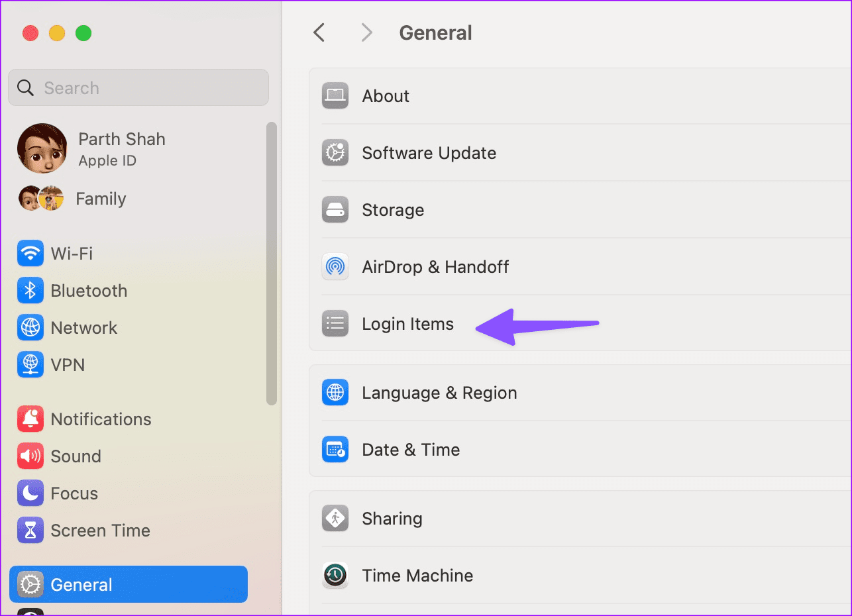Focus the Search field
Image resolution: width=852 pixels, height=616 pixels.
click(138, 87)
